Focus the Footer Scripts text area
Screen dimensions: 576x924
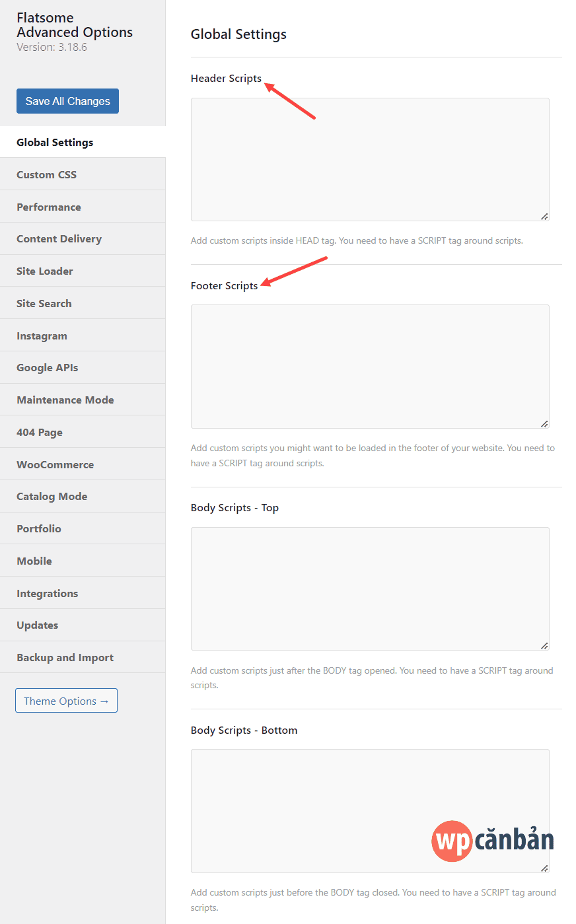(370, 366)
